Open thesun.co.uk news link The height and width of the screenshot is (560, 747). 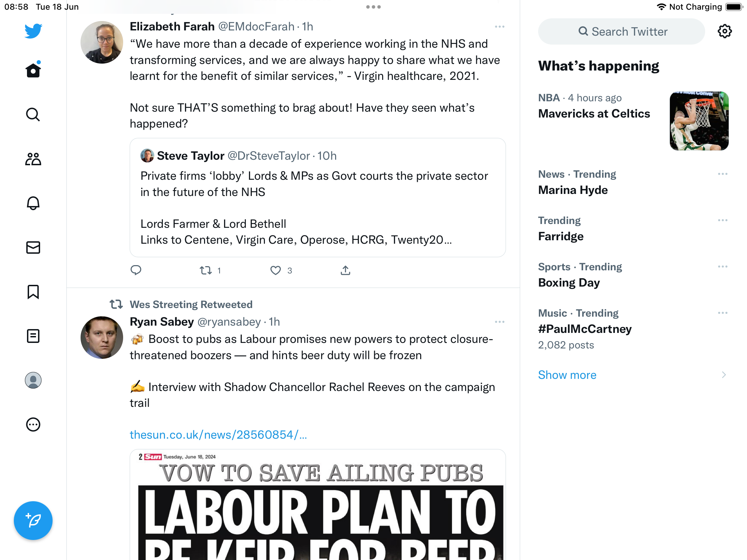click(x=218, y=435)
